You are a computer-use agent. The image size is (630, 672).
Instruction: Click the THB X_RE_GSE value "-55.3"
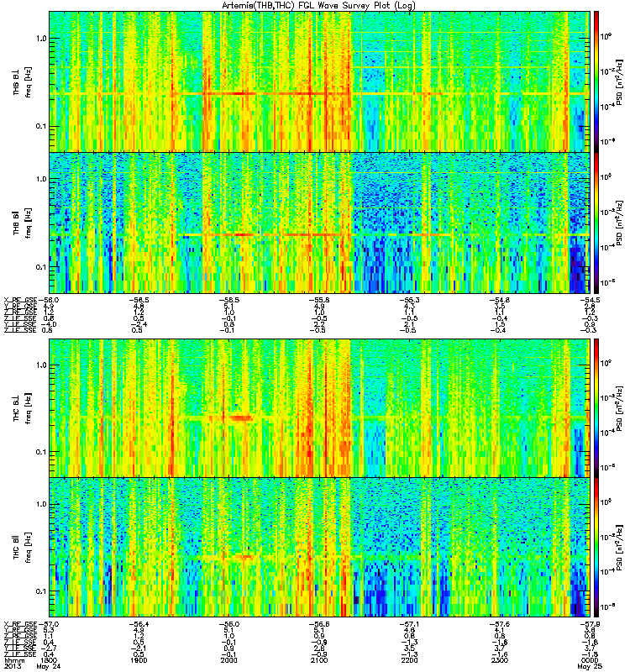pyautogui.click(x=409, y=300)
